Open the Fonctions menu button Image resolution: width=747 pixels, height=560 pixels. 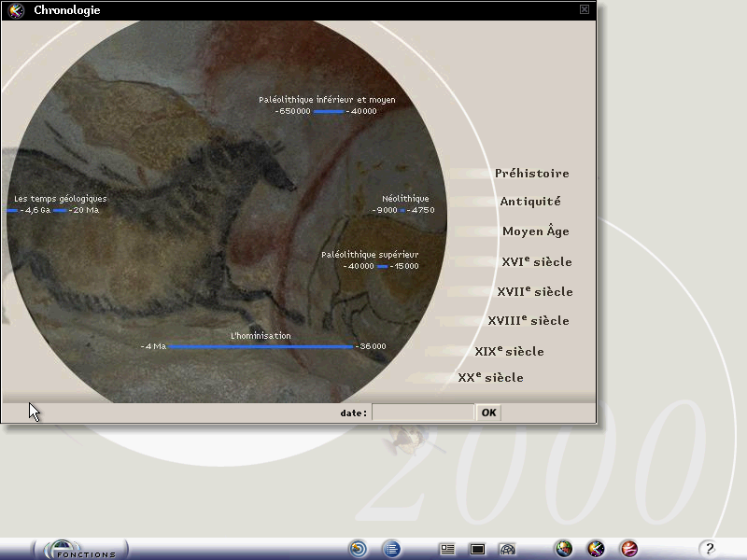tap(81, 550)
